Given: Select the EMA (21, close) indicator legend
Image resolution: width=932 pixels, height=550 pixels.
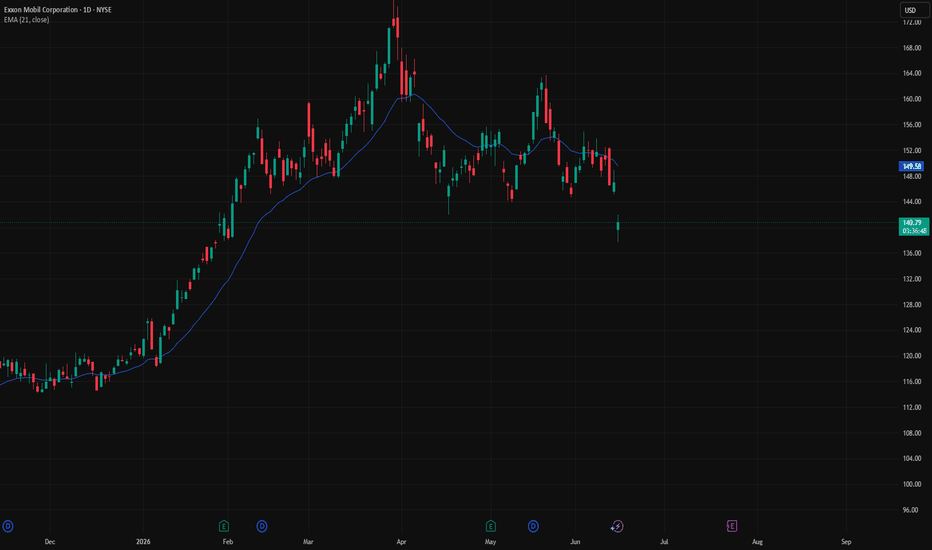Looking at the screenshot, I should (x=27, y=20).
